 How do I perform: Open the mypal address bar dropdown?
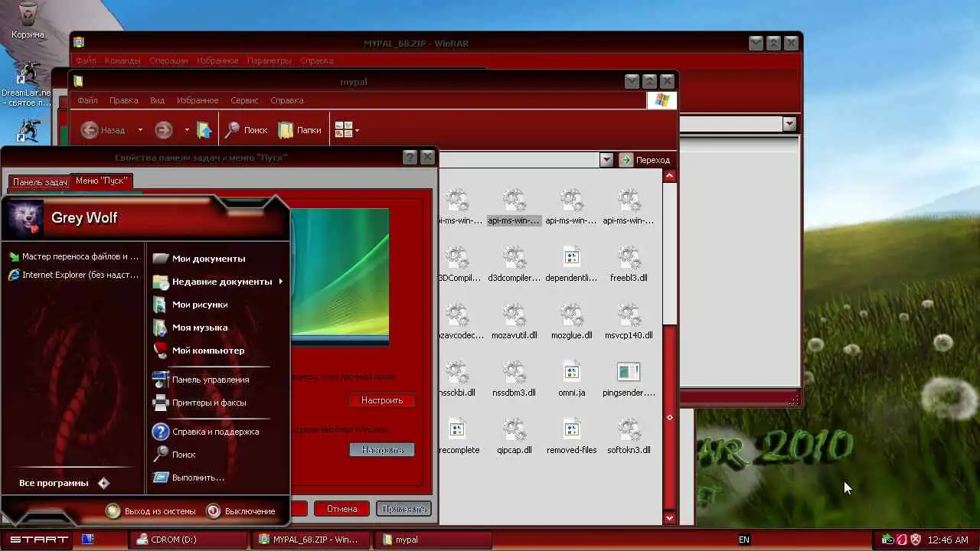click(x=606, y=160)
